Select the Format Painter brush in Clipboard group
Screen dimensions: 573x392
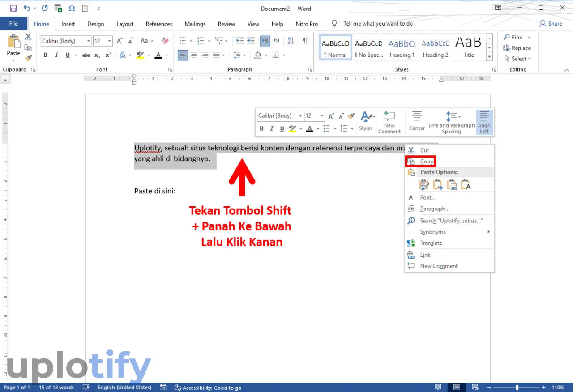click(x=28, y=58)
